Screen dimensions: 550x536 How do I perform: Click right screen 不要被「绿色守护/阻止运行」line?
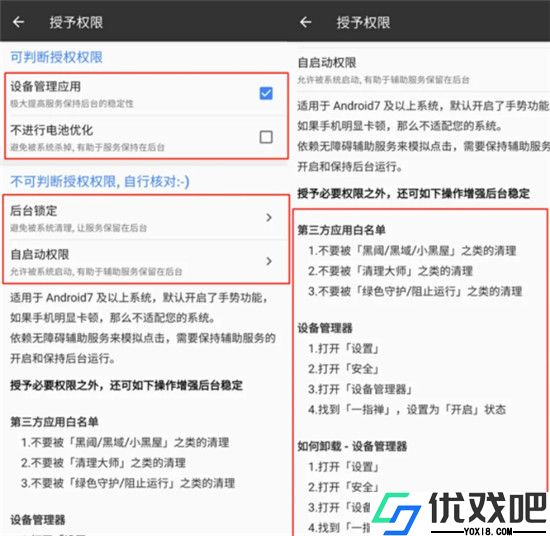tap(415, 291)
